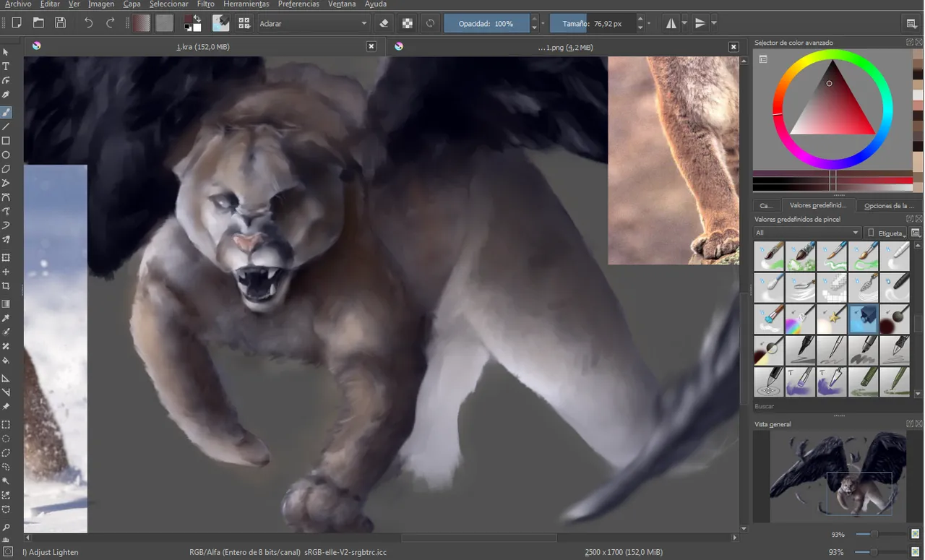Open the brush presets chooser
Viewport: 925px width, 560px height.
[x=244, y=23]
